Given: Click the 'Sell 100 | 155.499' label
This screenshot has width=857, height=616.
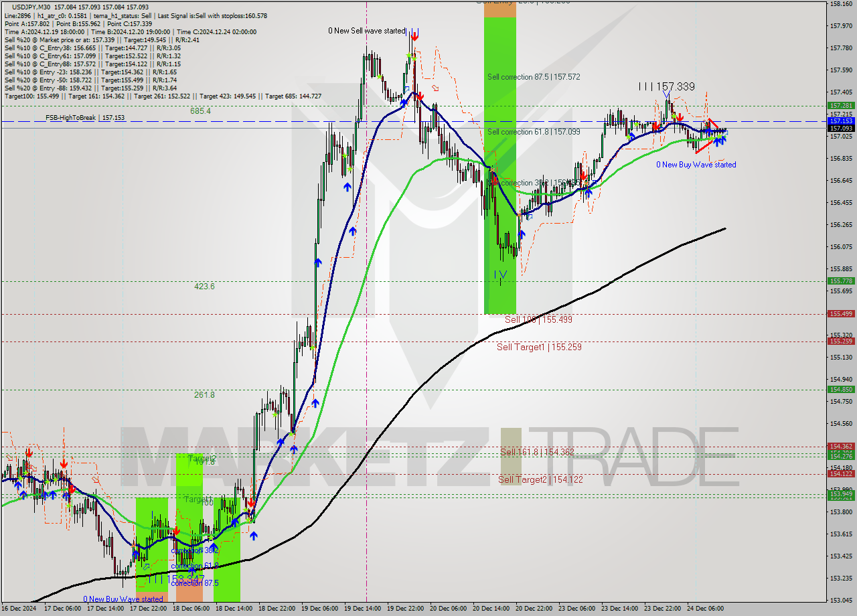Looking at the screenshot, I should click(x=538, y=320).
